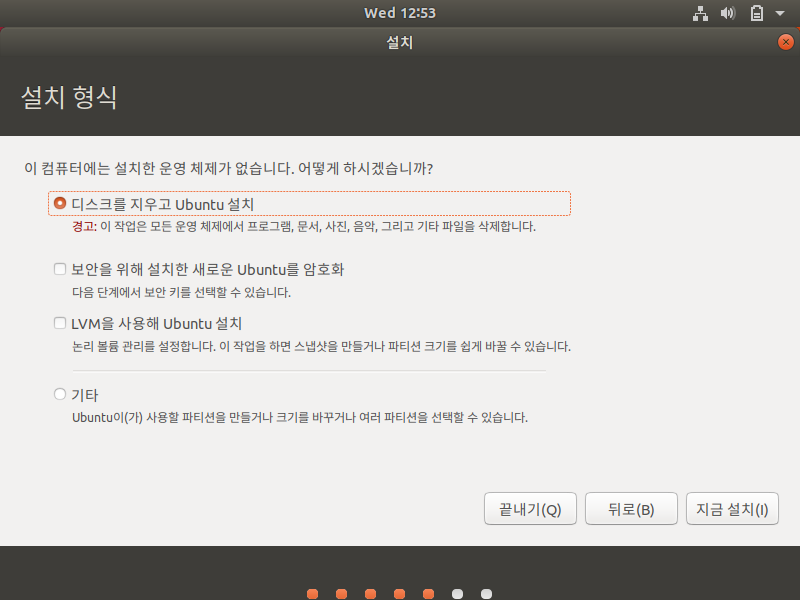800x600 pixels.
Task: Go back with '뒤로(B)' button
Action: pos(631,509)
